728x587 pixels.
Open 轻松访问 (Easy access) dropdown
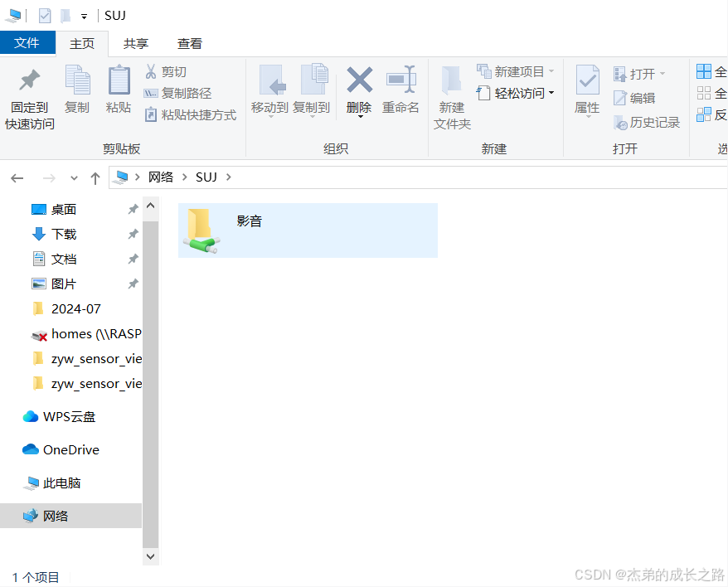pos(516,94)
